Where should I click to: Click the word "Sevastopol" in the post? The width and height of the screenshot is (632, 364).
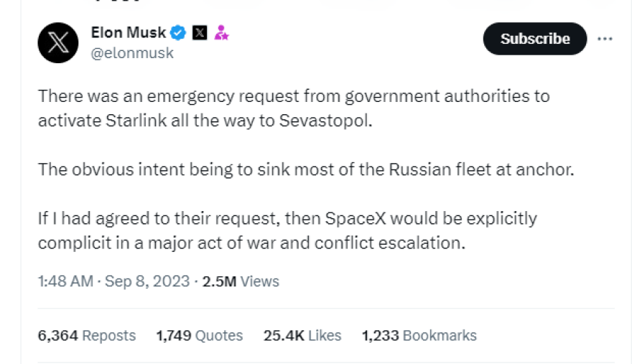[x=334, y=120]
